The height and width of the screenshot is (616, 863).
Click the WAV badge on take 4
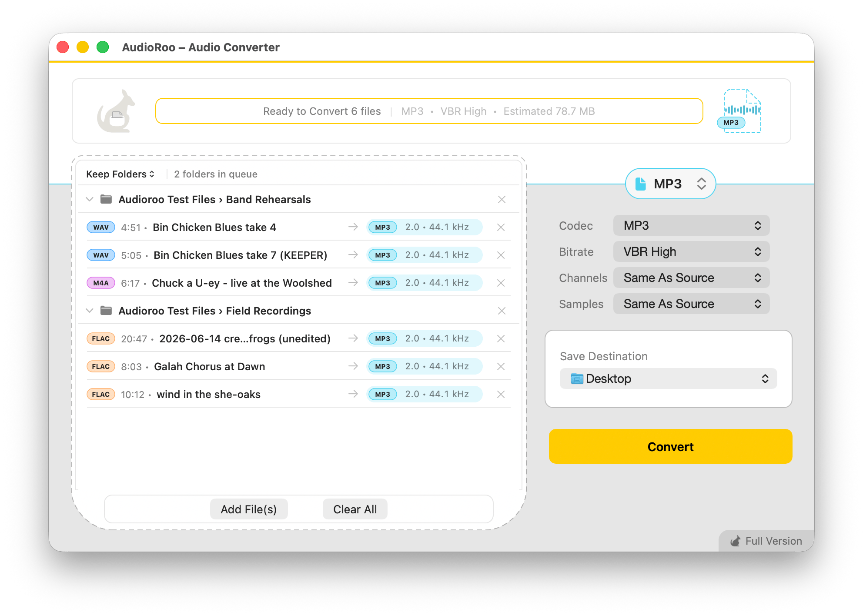coord(101,227)
